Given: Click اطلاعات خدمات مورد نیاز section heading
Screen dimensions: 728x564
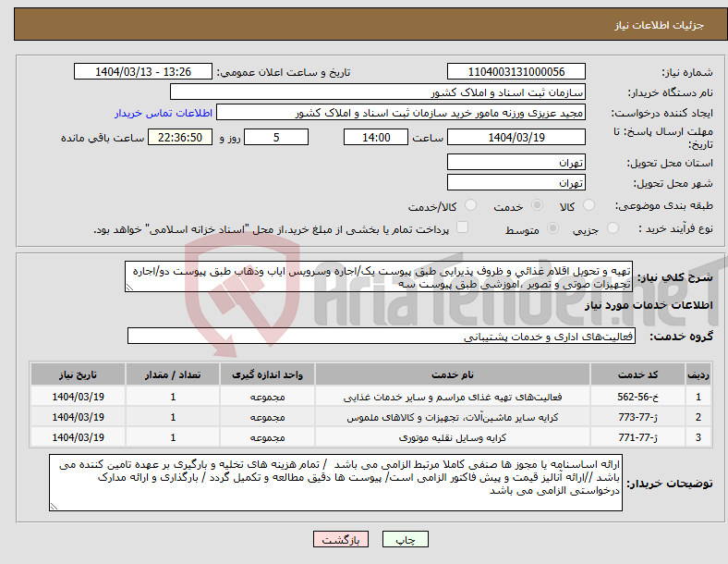Looking at the screenshot, I should coord(649,305).
